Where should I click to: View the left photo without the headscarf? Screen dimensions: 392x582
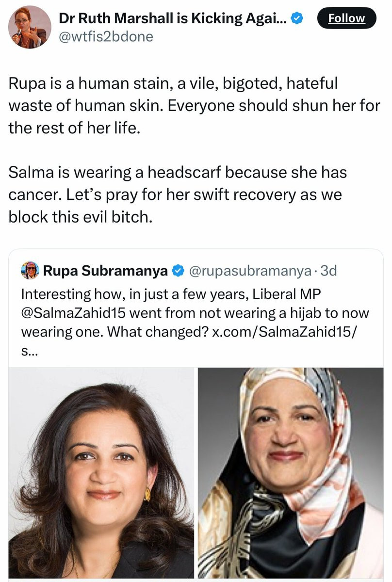(101, 472)
